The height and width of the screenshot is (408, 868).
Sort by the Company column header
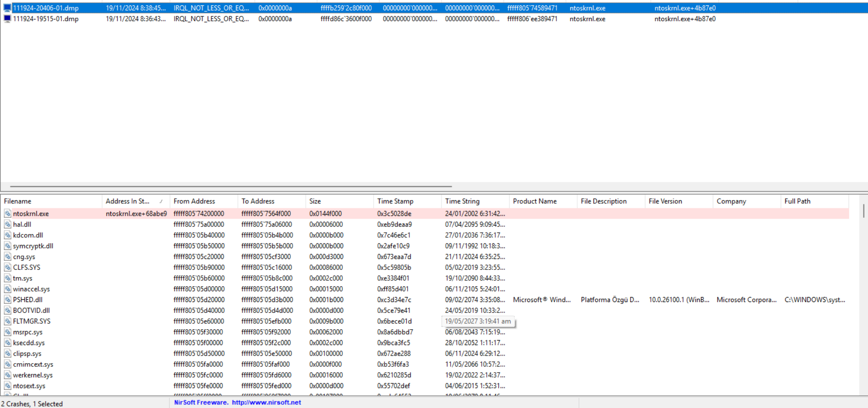pyautogui.click(x=746, y=202)
